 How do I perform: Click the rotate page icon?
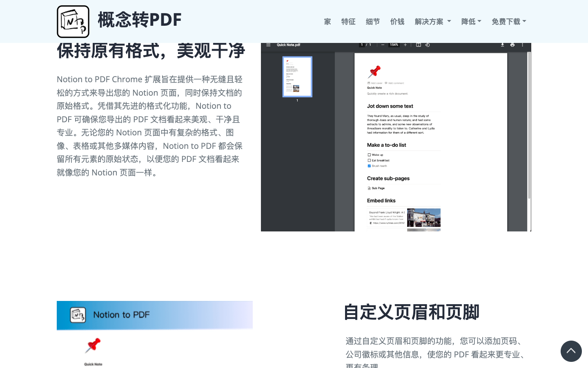(x=428, y=45)
